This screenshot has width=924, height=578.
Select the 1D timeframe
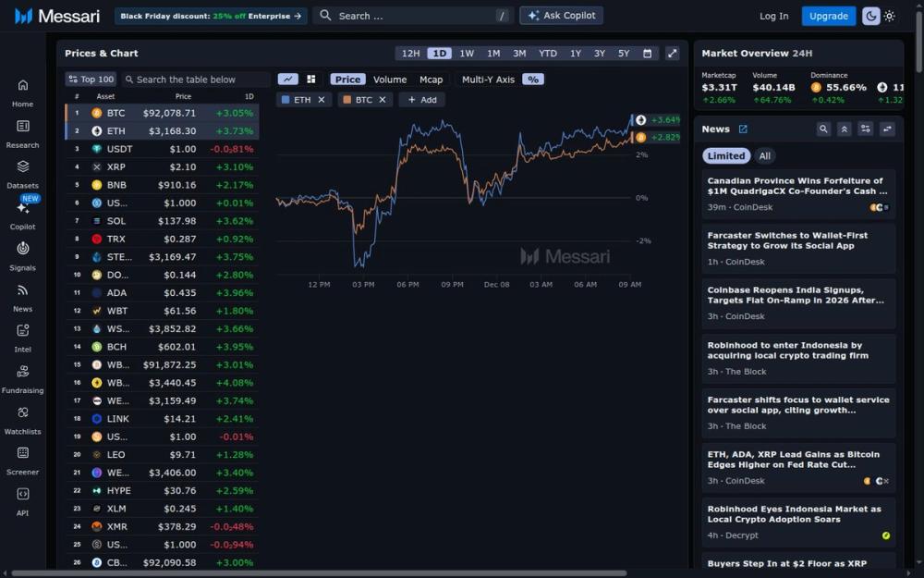point(440,53)
